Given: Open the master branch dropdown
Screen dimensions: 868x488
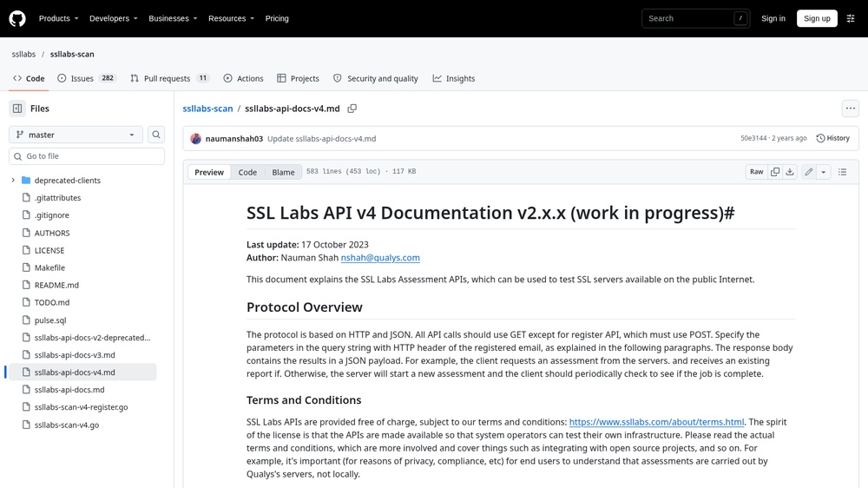Looking at the screenshot, I should [x=76, y=135].
